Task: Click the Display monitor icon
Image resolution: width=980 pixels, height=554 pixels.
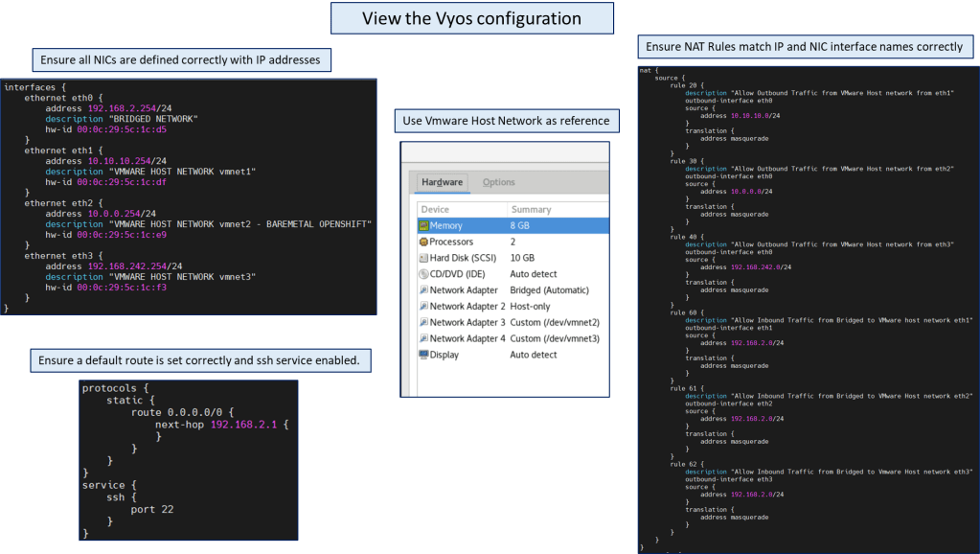Action: click(x=423, y=355)
